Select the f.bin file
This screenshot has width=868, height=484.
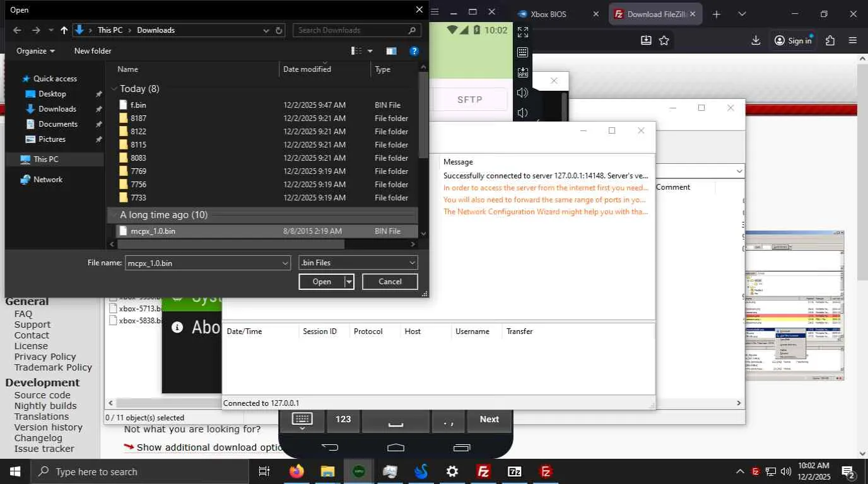click(x=138, y=105)
